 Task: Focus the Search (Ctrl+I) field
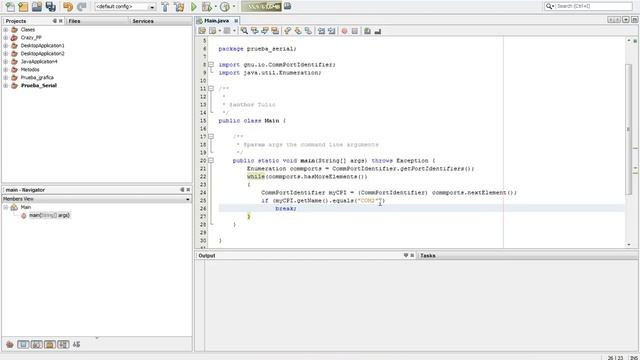click(x=588, y=6)
